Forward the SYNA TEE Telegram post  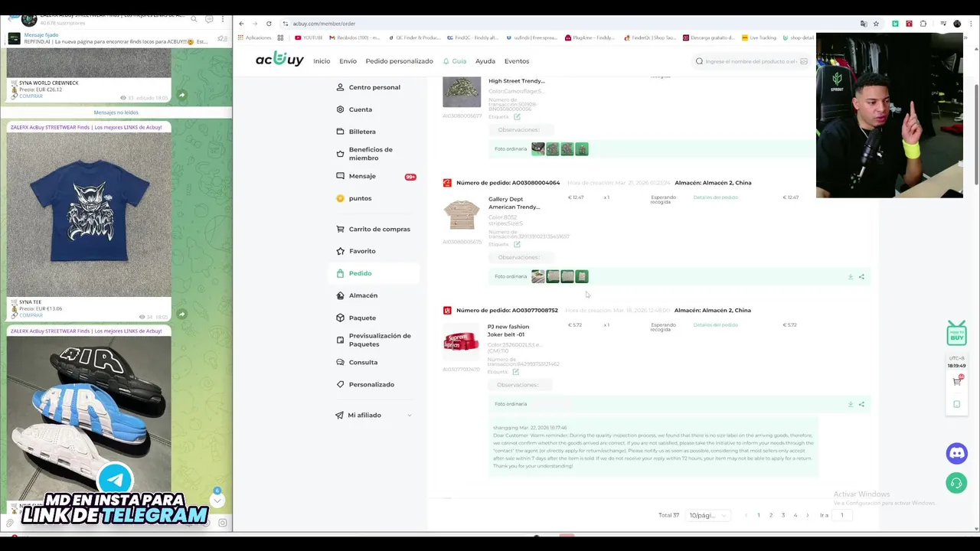coord(181,314)
